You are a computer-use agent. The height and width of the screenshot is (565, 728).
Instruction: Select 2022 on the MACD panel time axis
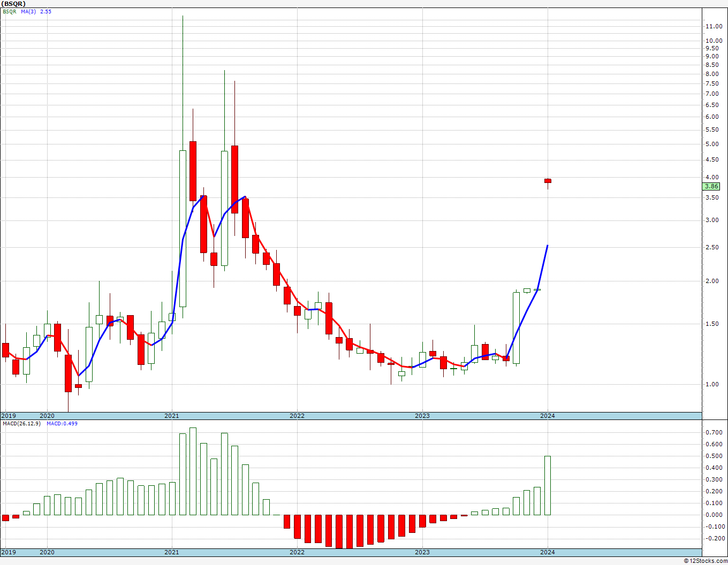tap(297, 552)
